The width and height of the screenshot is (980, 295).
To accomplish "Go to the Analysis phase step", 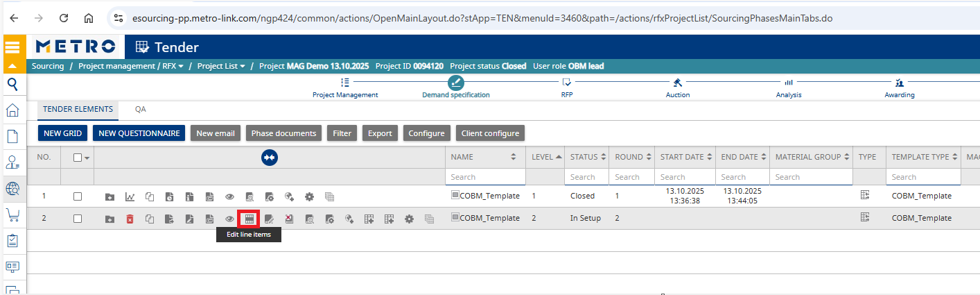I will pyautogui.click(x=789, y=87).
